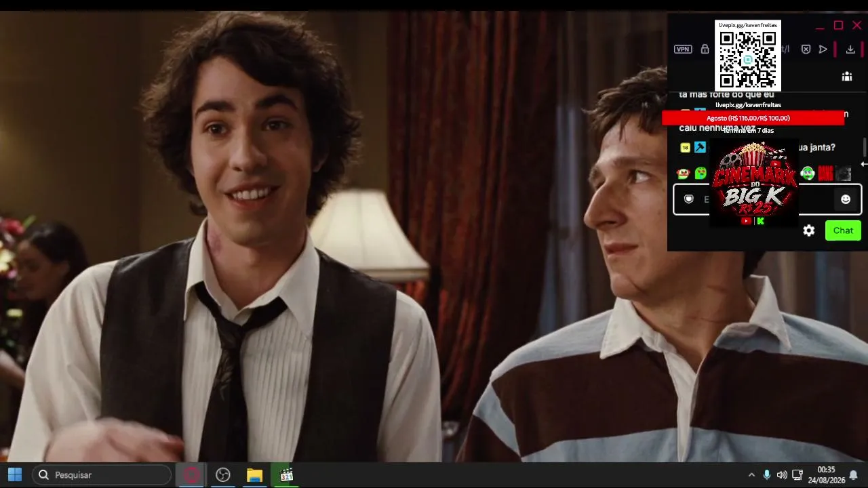Image resolution: width=868 pixels, height=488 pixels.
Task: Click the padlock site security icon
Action: click(705, 49)
